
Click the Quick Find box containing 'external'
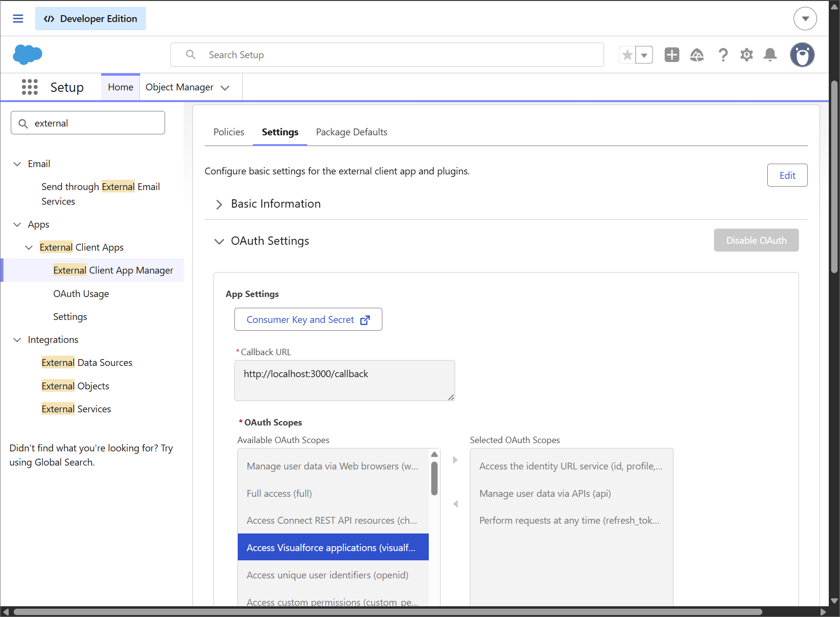tap(88, 123)
